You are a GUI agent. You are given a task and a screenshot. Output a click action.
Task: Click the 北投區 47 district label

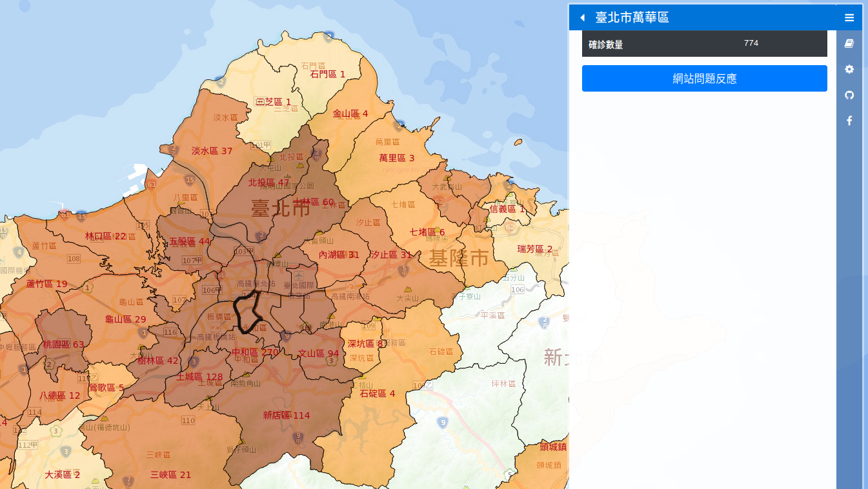(269, 183)
